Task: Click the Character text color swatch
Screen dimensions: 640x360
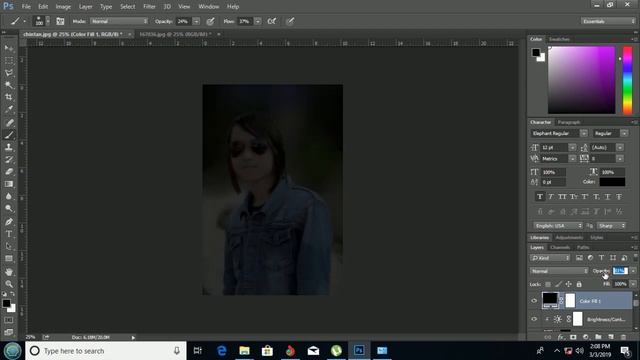Action: click(x=612, y=182)
